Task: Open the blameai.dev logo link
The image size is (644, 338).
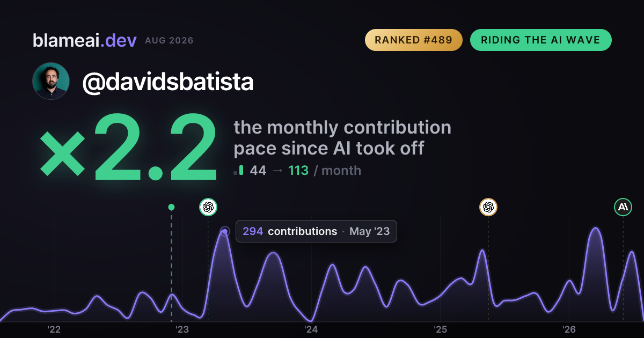Action: (x=85, y=40)
